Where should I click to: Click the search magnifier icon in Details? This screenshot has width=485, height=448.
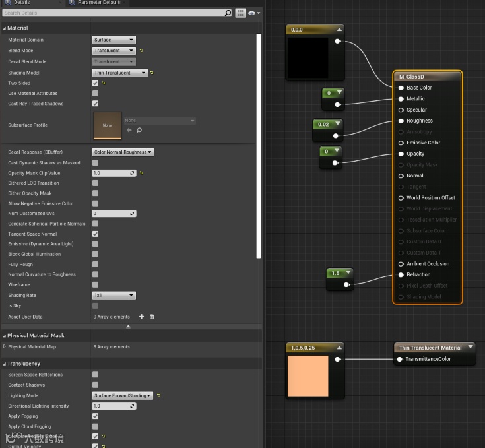coord(228,13)
